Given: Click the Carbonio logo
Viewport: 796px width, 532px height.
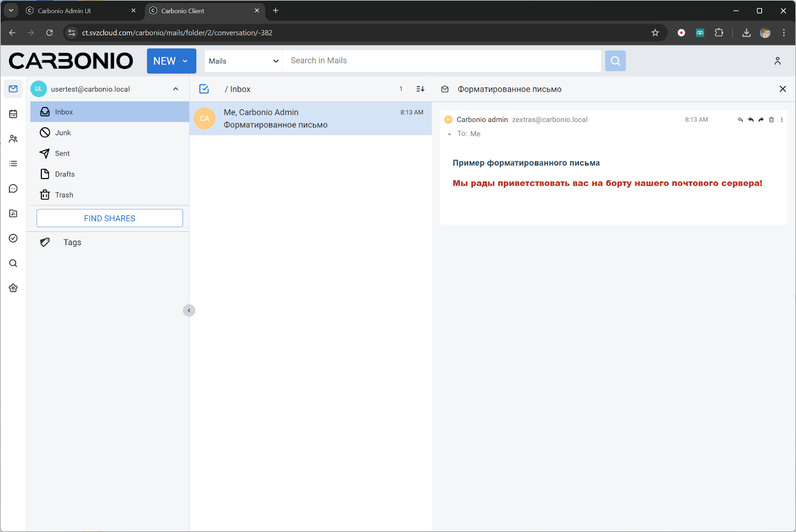Looking at the screenshot, I should pyautogui.click(x=71, y=61).
